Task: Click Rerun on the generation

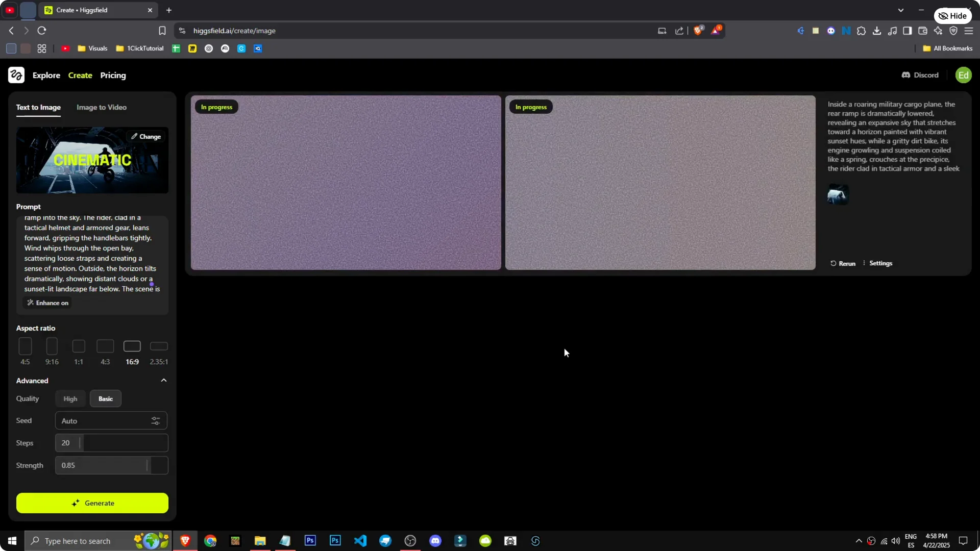Action: pyautogui.click(x=843, y=263)
